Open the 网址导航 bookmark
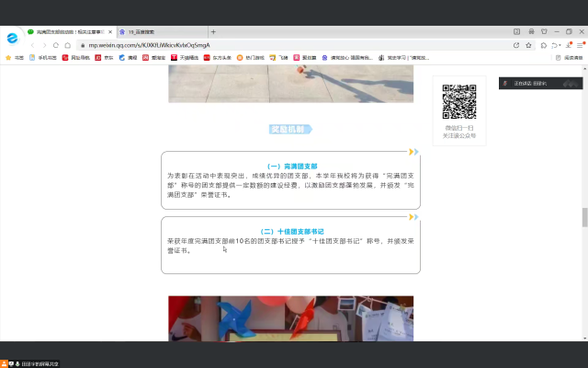 (x=75, y=57)
